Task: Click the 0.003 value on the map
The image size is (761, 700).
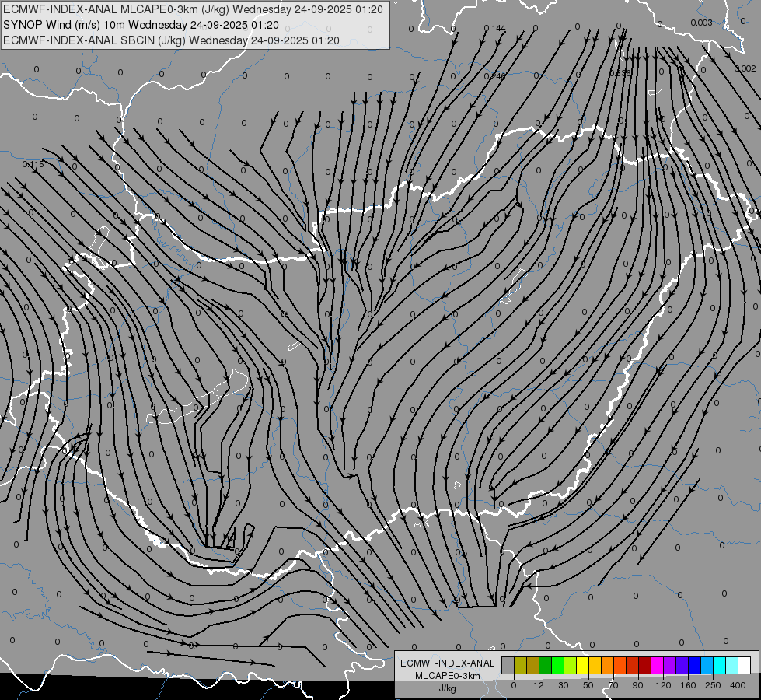Action: pyautogui.click(x=701, y=23)
